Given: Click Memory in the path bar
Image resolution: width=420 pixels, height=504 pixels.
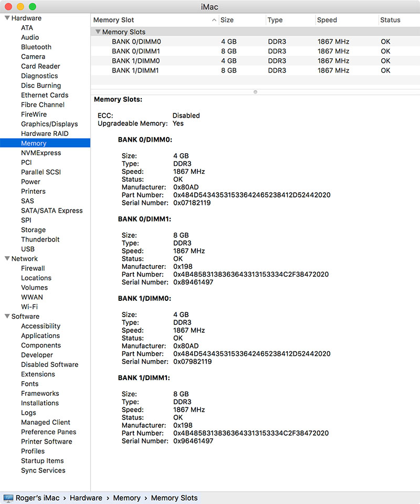Looking at the screenshot, I should [127, 498].
